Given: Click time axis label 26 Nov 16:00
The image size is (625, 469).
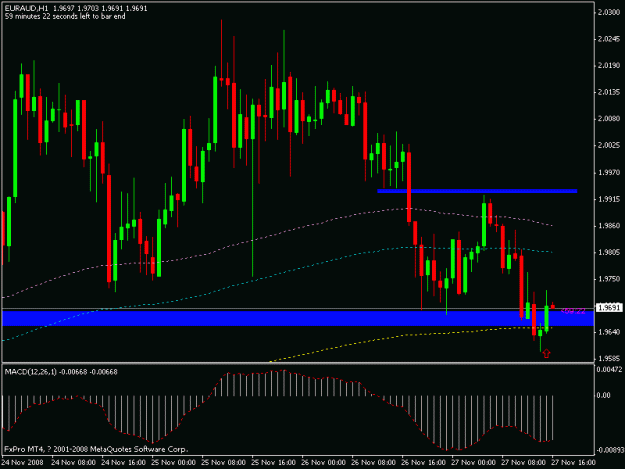Looking at the screenshot, I should pos(423,463).
